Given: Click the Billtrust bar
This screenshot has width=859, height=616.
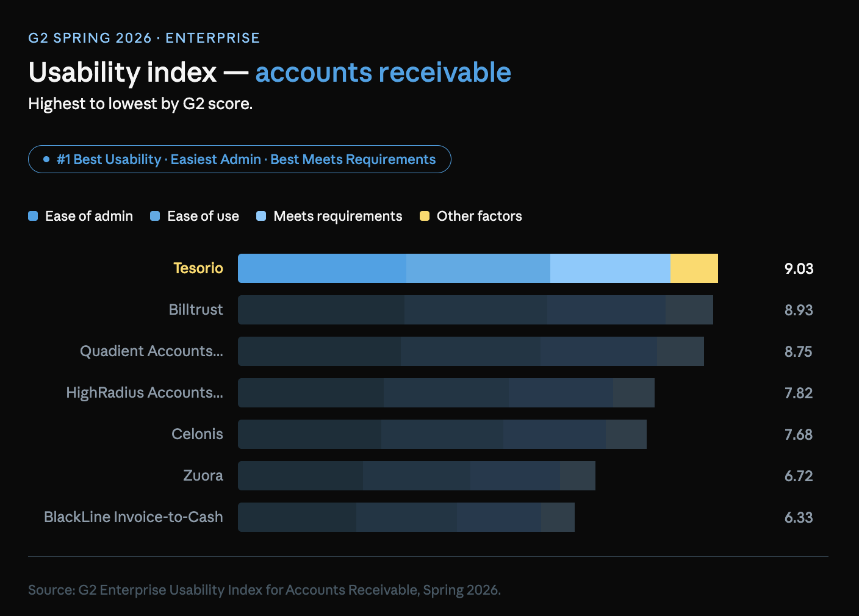Looking at the screenshot, I should (475, 310).
